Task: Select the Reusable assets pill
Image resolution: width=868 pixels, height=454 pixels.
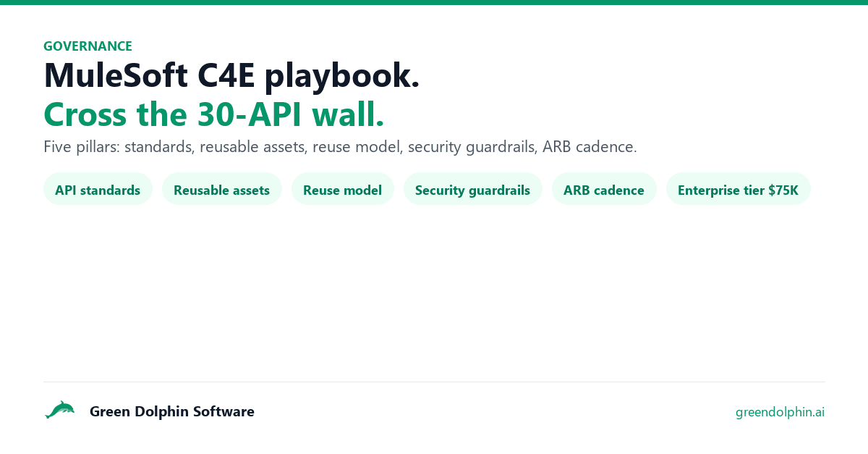Action: point(221,190)
